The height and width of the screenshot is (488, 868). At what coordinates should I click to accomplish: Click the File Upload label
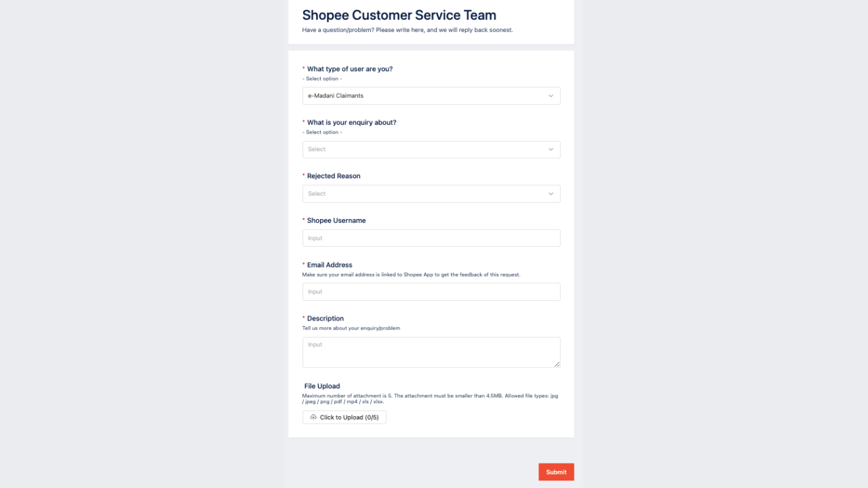(322, 386)
